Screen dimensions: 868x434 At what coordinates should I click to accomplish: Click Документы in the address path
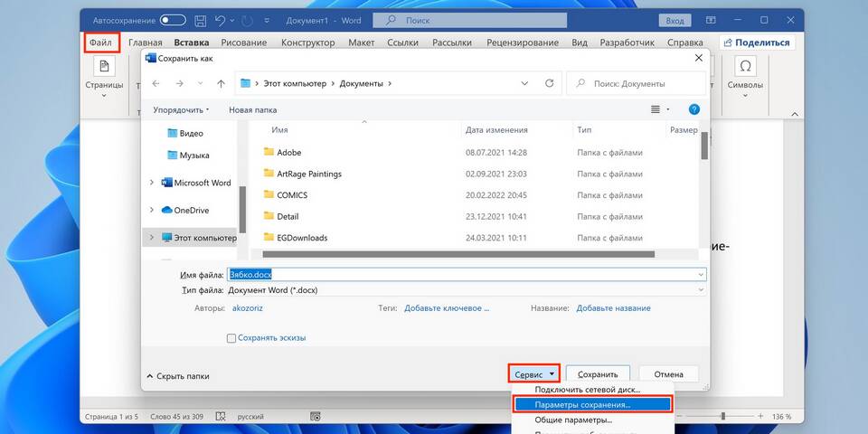tap(361, 83)
